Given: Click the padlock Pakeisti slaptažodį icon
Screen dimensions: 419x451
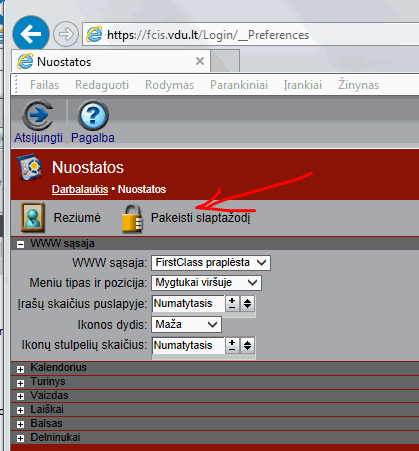Looking at the screenshot, I should 132,218.
